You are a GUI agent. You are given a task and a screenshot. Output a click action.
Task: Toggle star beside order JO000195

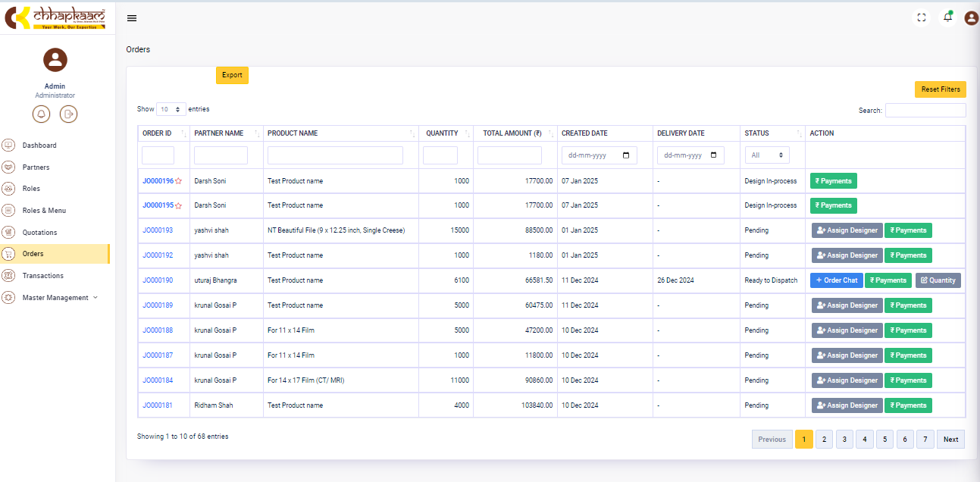click(179, 205)
